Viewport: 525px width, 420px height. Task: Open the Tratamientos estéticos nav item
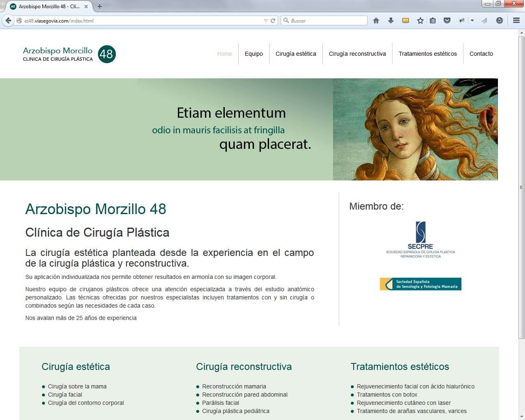(x=428, y=54)
